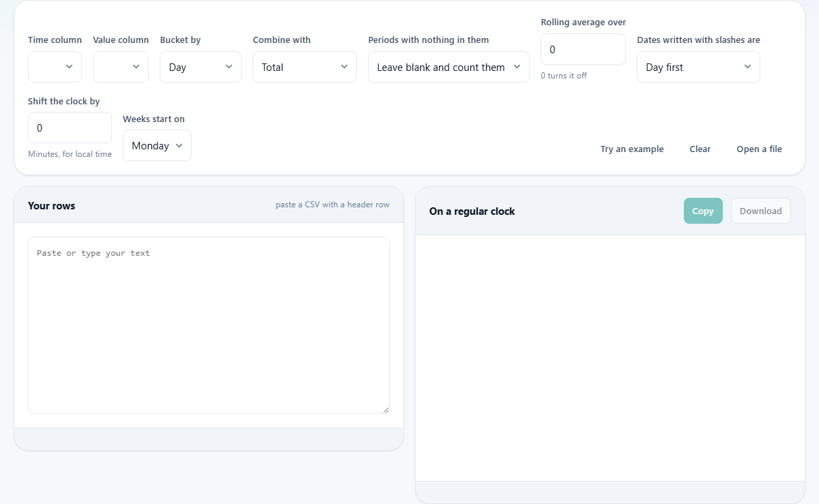This screenshot has height=504, width=819.
Task: Click the 'Combine with' label
Action: 281,40
